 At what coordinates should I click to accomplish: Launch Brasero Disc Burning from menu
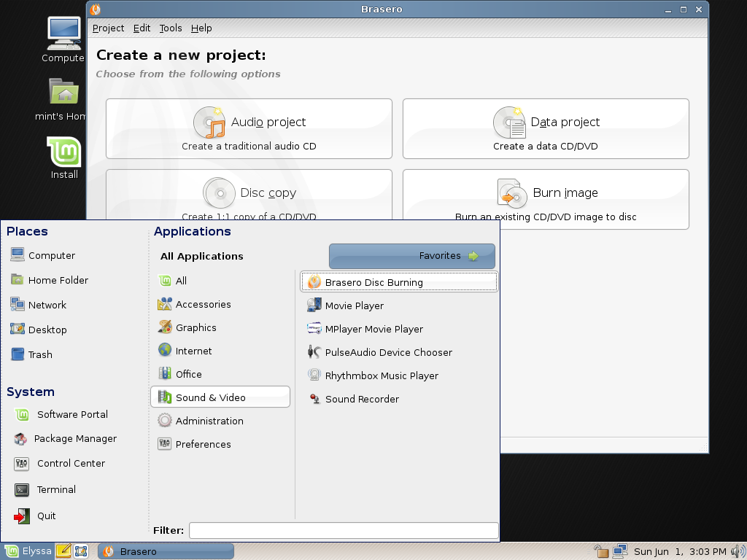[x=399, y=282]
